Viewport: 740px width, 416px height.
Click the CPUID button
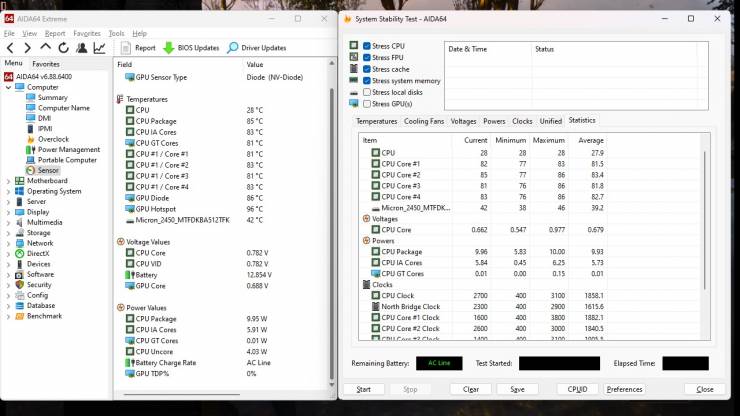tap(577, 389)
